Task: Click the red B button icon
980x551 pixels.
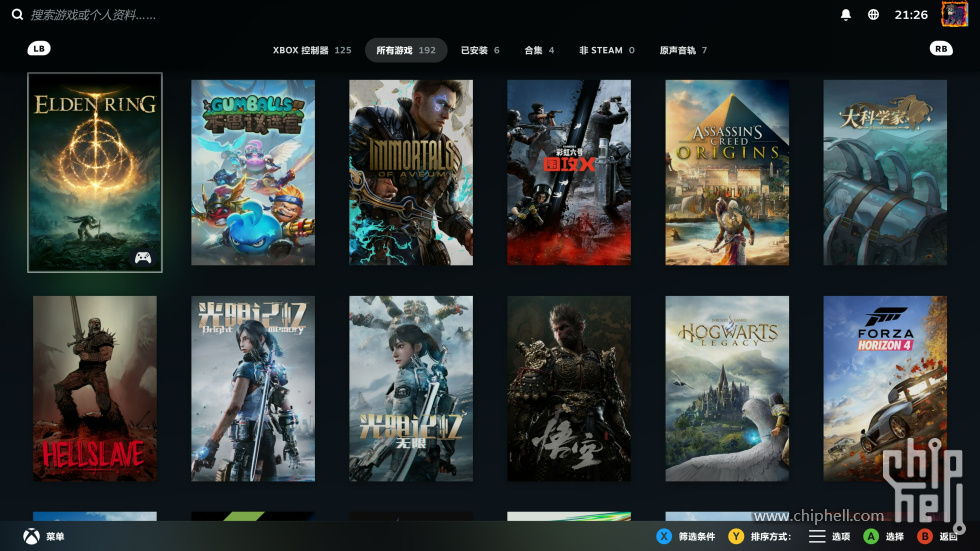Action: click(x=924, y=536)
